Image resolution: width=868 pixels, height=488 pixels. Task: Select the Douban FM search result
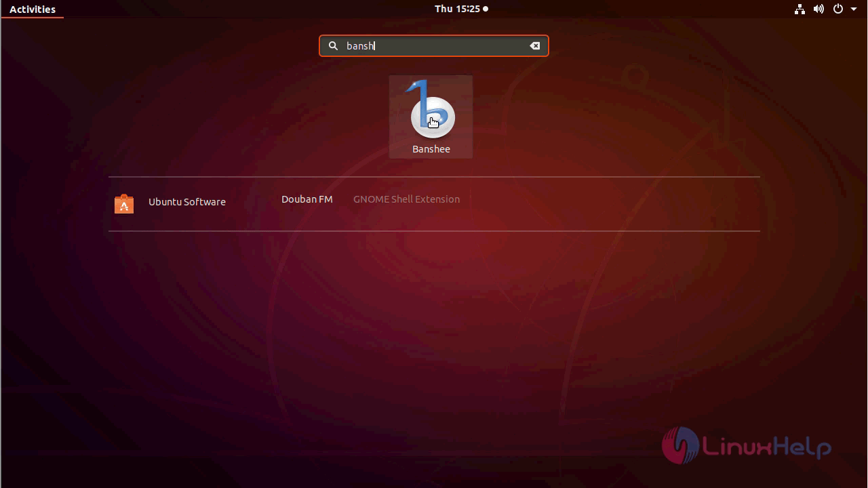307,199
